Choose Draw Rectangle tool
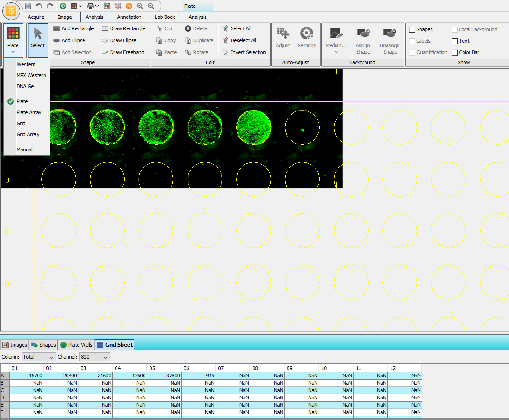The image size is (509, 420). click(x=123, y=29)
